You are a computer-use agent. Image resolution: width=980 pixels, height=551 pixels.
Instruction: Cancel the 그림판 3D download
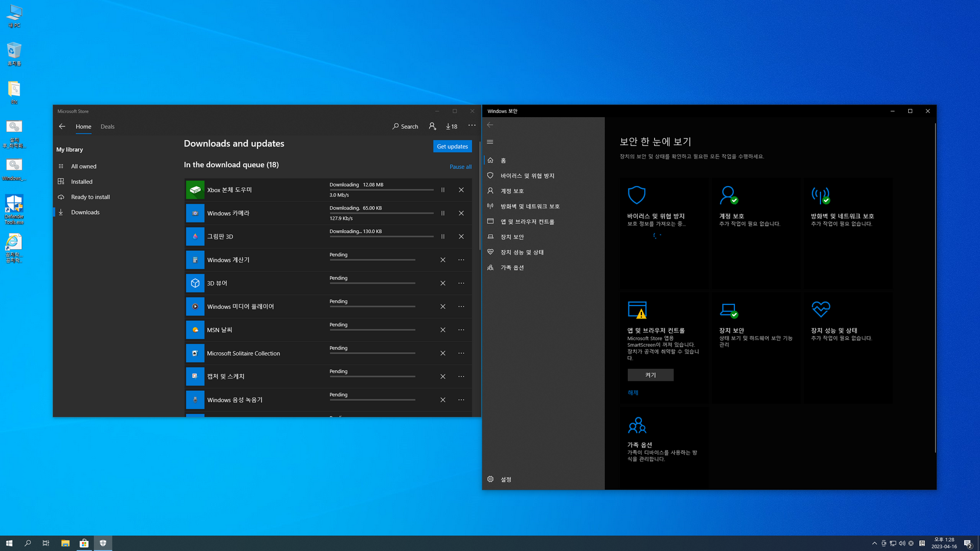point(461,237)
